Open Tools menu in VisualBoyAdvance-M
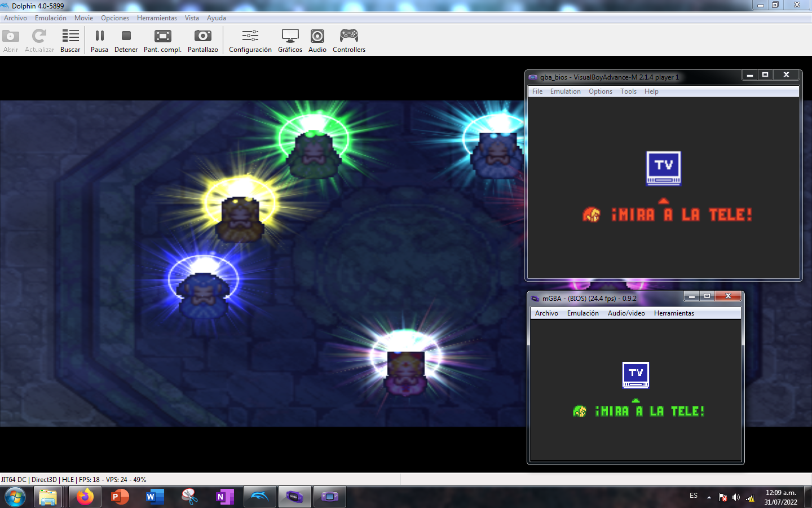Viewport: 812px width, 508px height. tap(628, 91)
